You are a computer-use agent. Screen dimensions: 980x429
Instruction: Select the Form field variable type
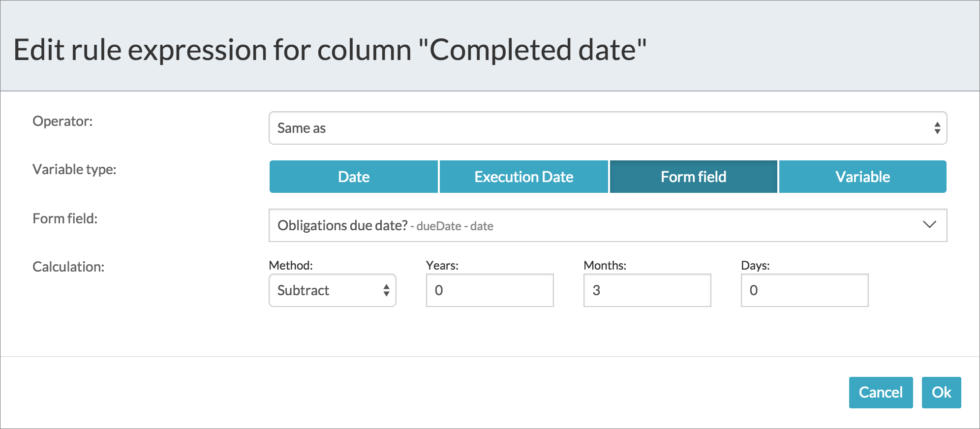pos(694,177)
